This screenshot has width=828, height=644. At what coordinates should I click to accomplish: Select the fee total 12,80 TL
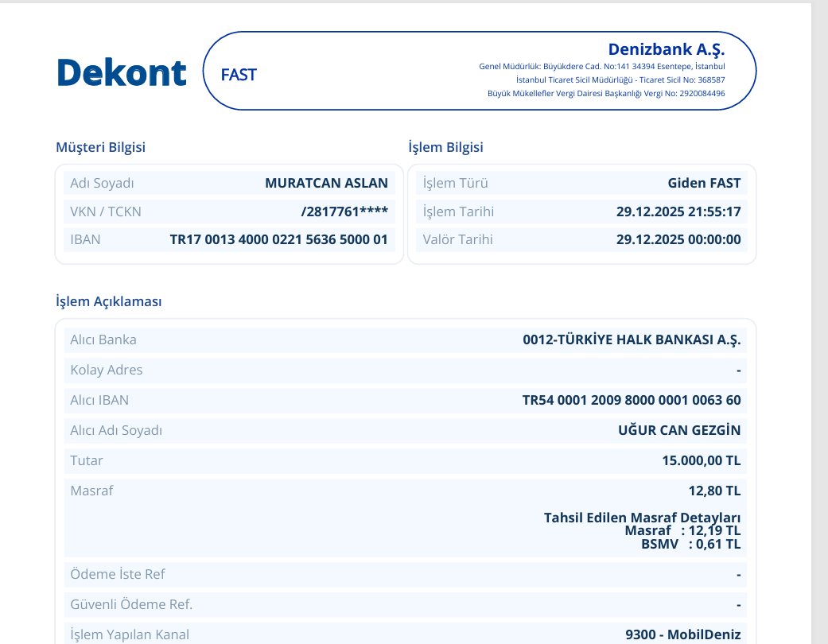(714, 491)
